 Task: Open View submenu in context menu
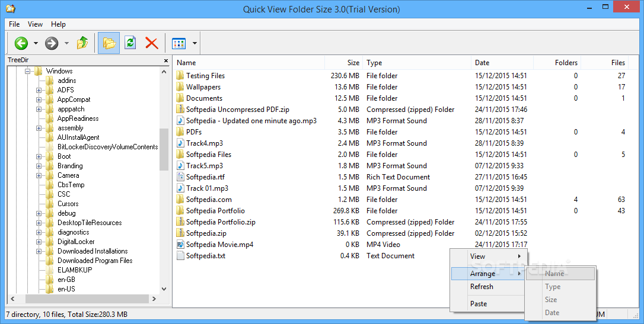click(488, 256)
